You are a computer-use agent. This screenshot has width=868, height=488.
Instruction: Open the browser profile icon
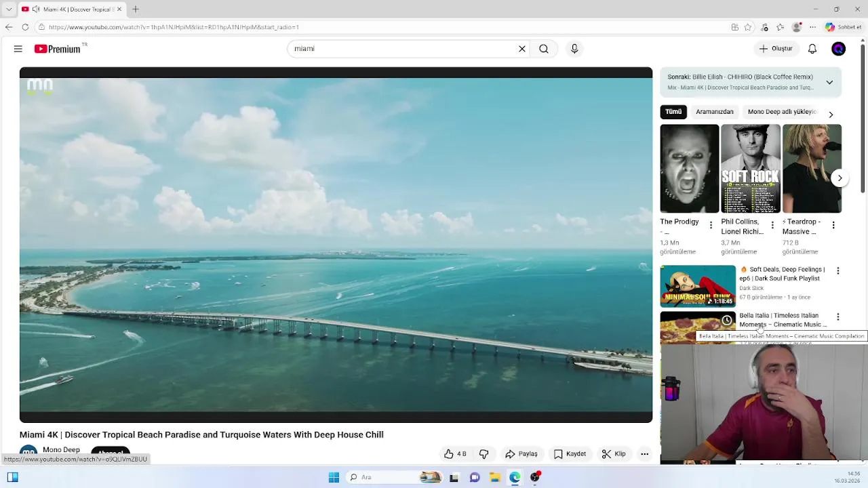click(x=797, y=27)
